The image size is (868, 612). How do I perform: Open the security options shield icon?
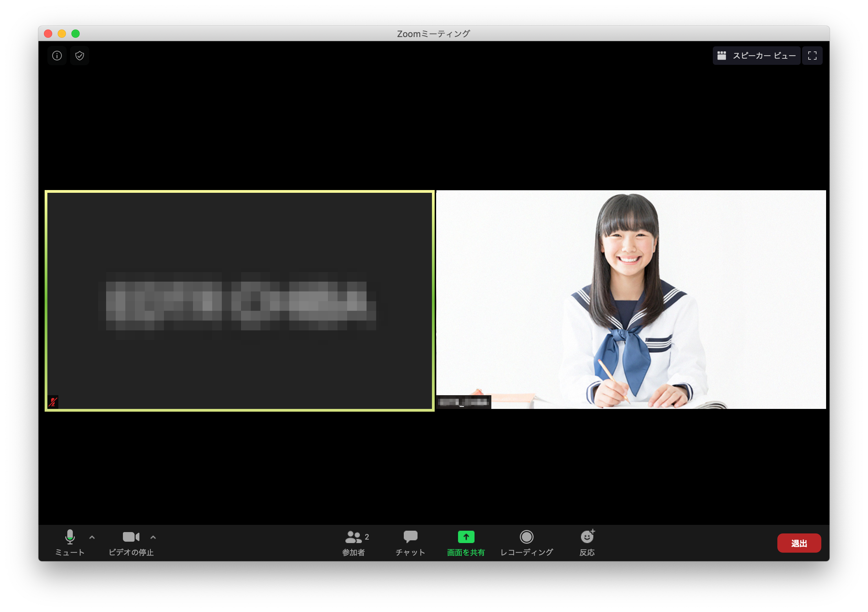click(80, 55)
